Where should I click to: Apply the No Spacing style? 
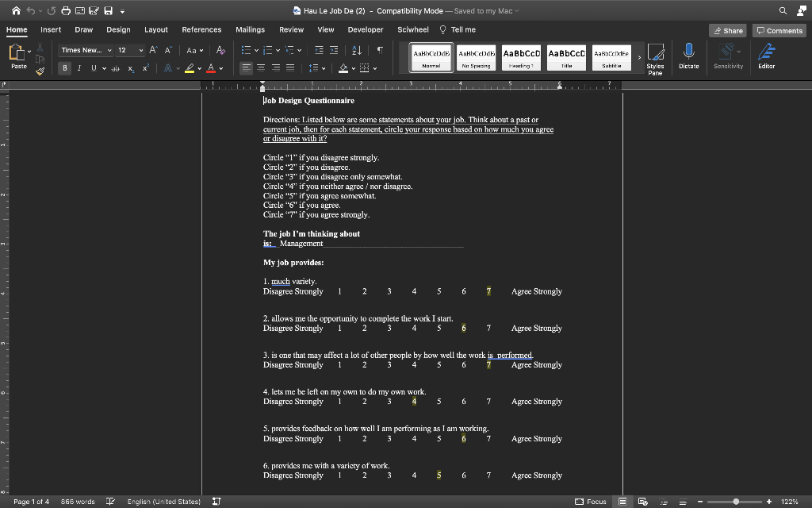point(477,57)
